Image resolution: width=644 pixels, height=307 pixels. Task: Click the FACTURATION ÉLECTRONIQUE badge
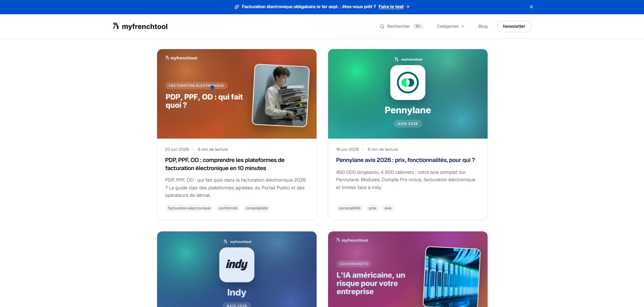196,86
